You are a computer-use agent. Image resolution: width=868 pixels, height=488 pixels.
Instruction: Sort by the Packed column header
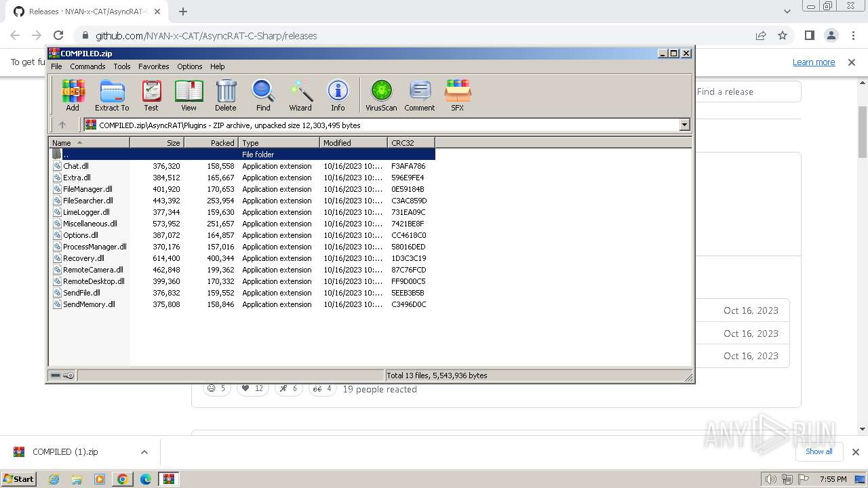tap(211, 142)
